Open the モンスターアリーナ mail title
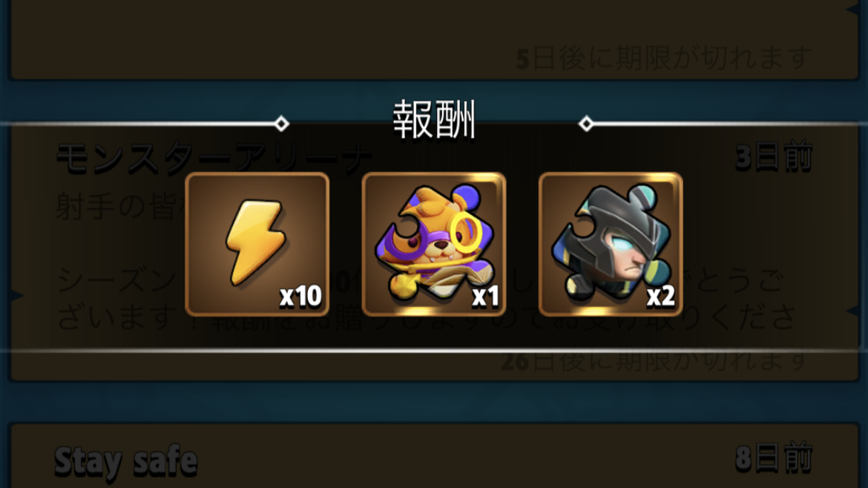 pyautogui.click(x=215, y=158)
